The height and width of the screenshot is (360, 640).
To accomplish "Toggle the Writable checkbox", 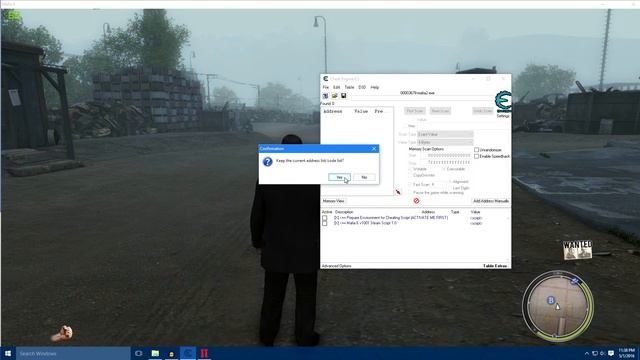I will [411, 169].
